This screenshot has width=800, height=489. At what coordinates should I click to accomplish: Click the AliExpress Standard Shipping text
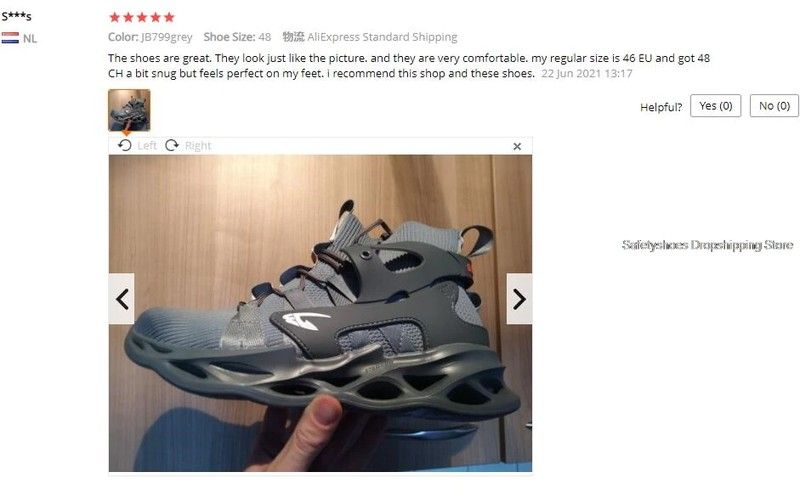[382, 37]
